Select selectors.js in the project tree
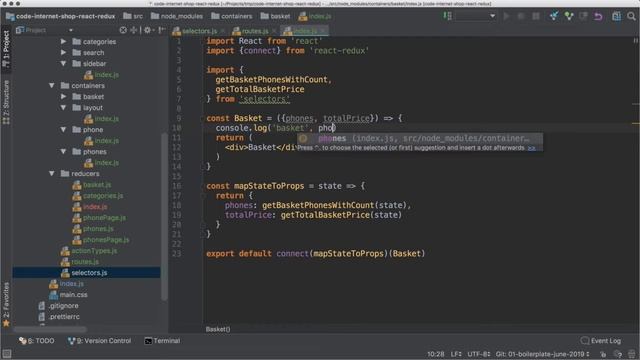Image resolution: width=640 pixels, height=360 pixels. (x=86, y=273)
